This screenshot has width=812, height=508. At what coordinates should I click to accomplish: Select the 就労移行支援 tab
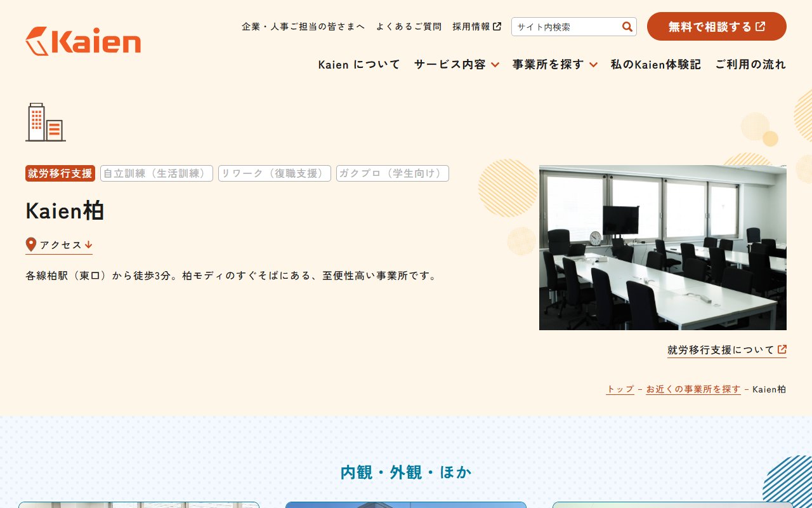tap(60, 173)
